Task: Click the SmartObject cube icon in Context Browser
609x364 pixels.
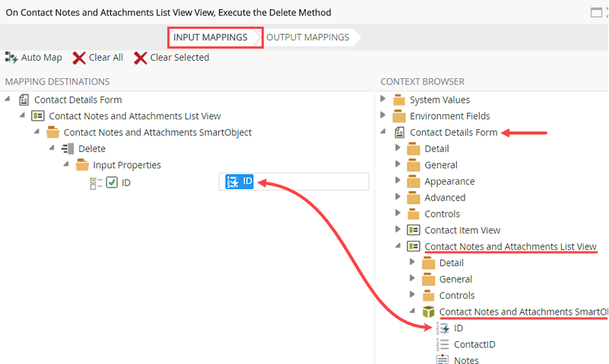Action: pyautogui.click(x=429, y=312)
